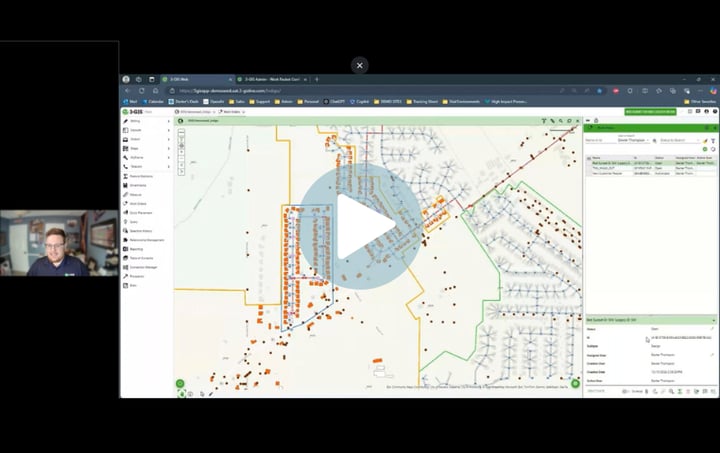The width and height of the screenshot is (720, 453).
Task: Open the Status to Search dropdown
Action: coord(680,140)
